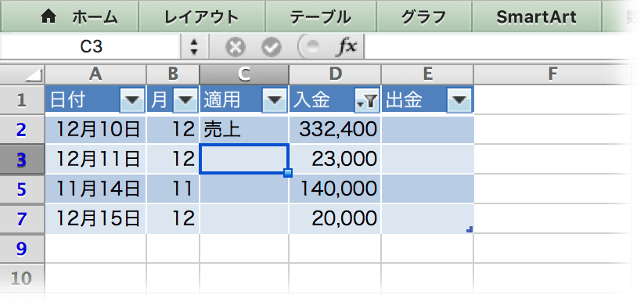Click the 20,000 cell
The height and width of the screenshot is (306, 644).
pyautogui.click(x=335, y=218)
